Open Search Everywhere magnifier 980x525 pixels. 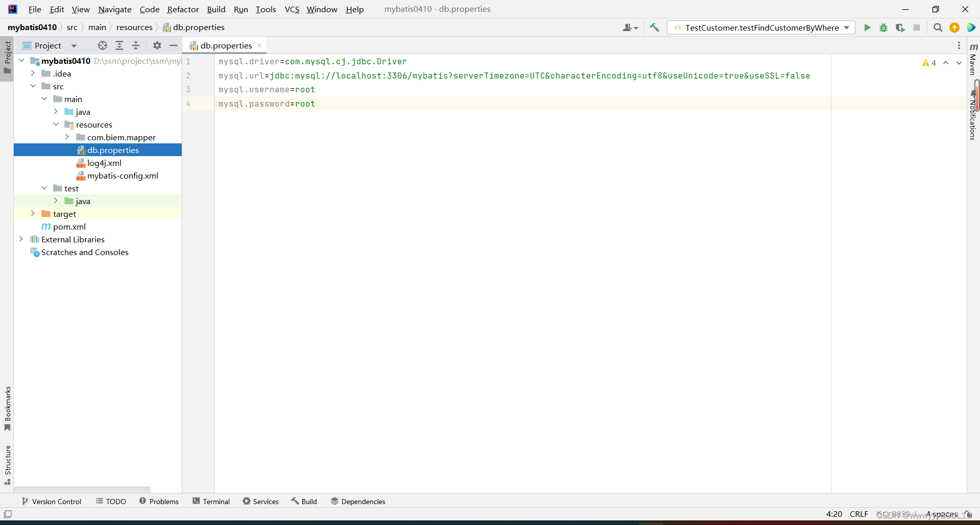point(938,28)
